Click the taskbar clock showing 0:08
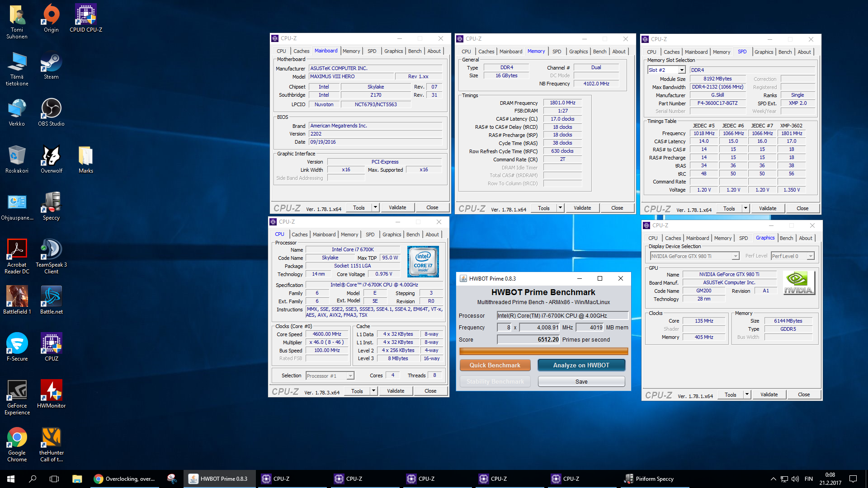This screenshot has width=868, height=488. (x=830, y=479)
